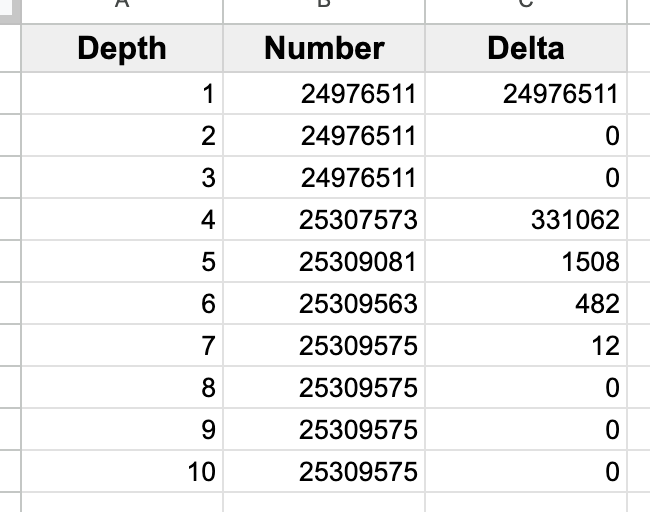
Task: Select the Delta cell showing 482
Action: (526, 303)
